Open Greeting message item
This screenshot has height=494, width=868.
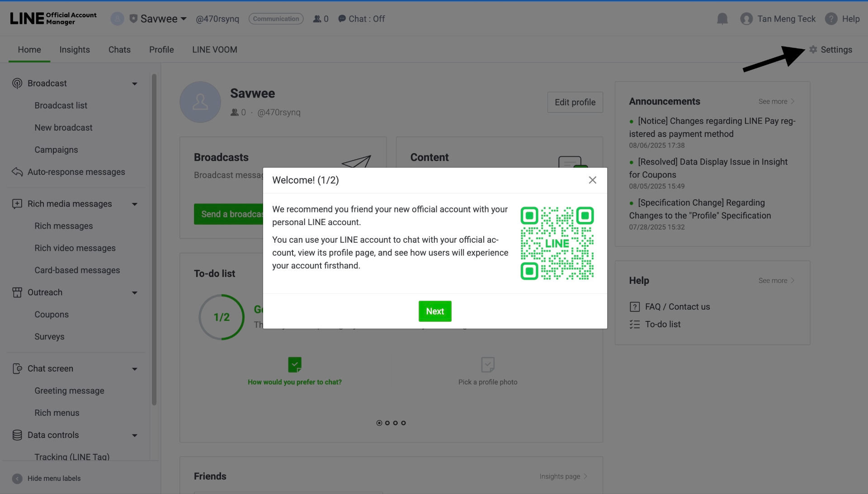coord(69,390)
